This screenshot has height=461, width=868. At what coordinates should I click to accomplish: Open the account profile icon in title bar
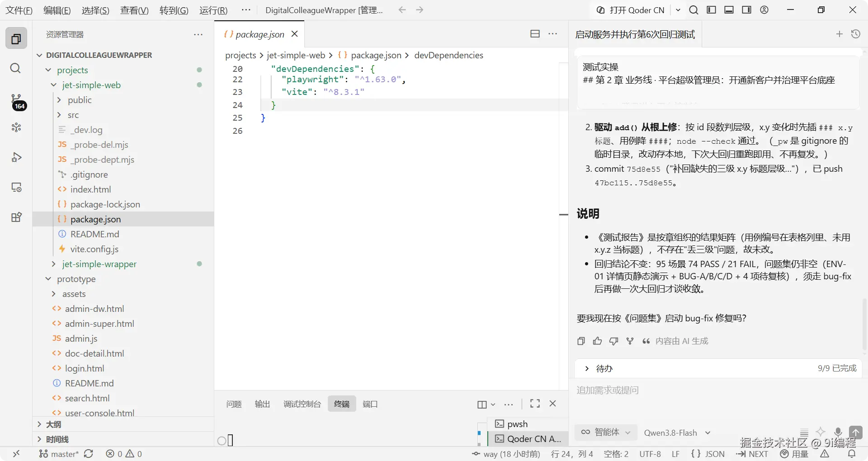coord(764,10)
